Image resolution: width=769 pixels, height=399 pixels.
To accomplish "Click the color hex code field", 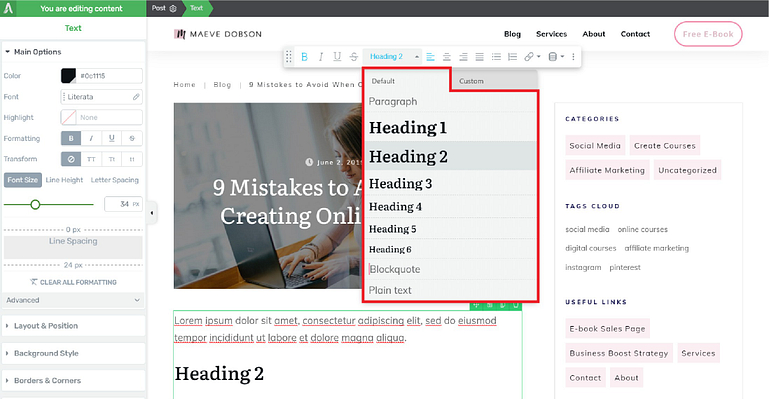I will (x=110, y=76).
